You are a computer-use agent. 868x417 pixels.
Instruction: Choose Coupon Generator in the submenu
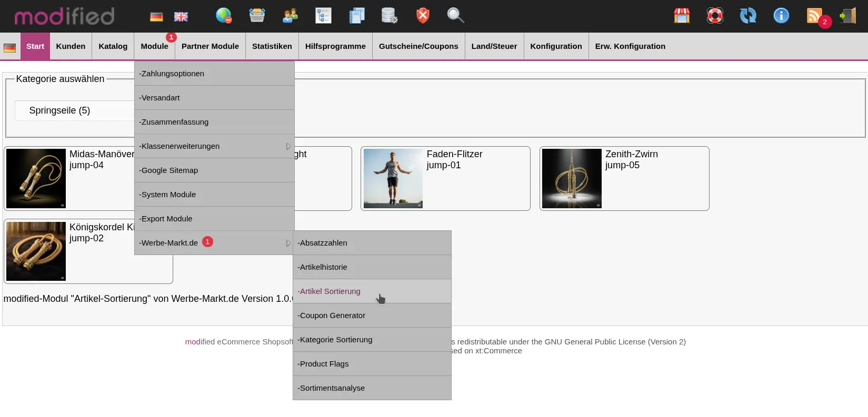tap(332, 316)
